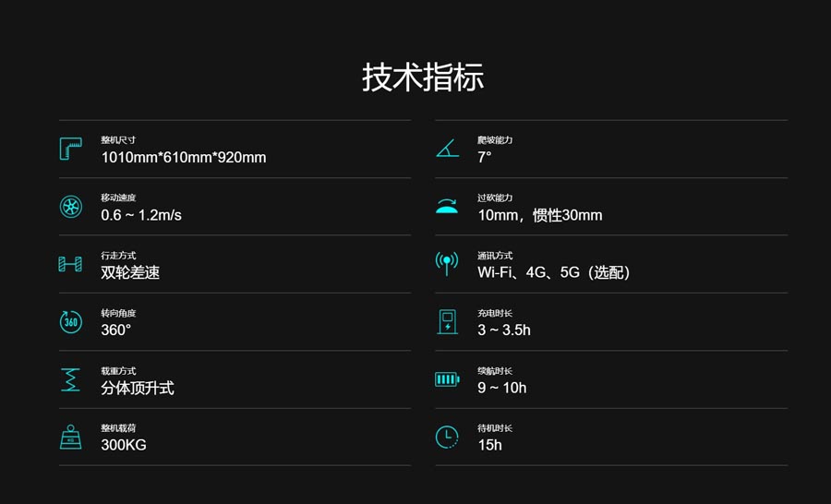Click the overall dimensions ruler icon
This screenshot has width=831, height=504.
(70, 149)
